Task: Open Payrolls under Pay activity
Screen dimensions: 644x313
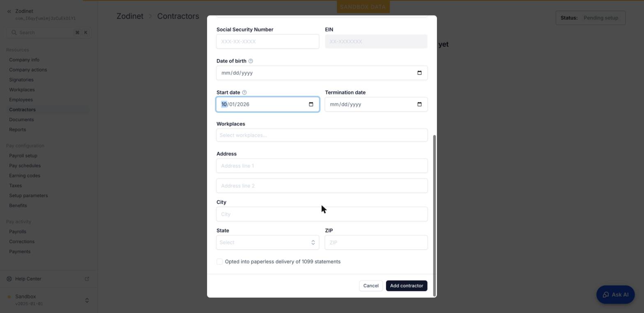Action: (x=18, y=232)
